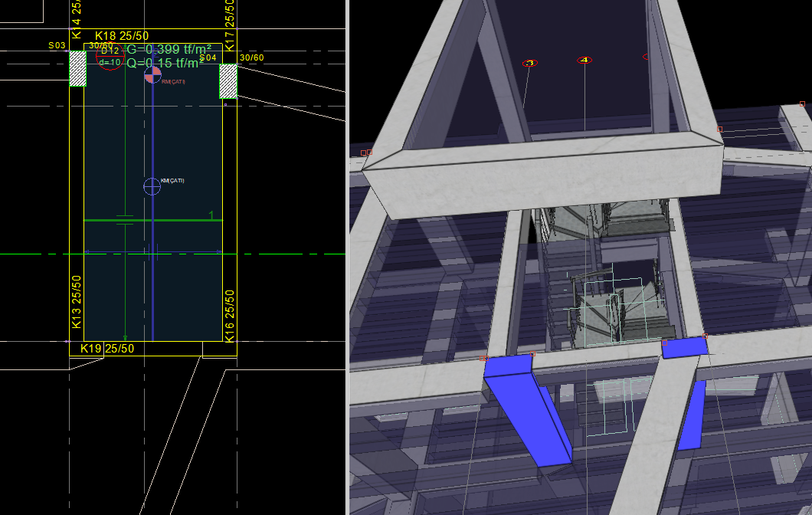Viewport: 812px width, 515px height.
Task: Click the staircase in the 3D model
Action: point(606,274)
